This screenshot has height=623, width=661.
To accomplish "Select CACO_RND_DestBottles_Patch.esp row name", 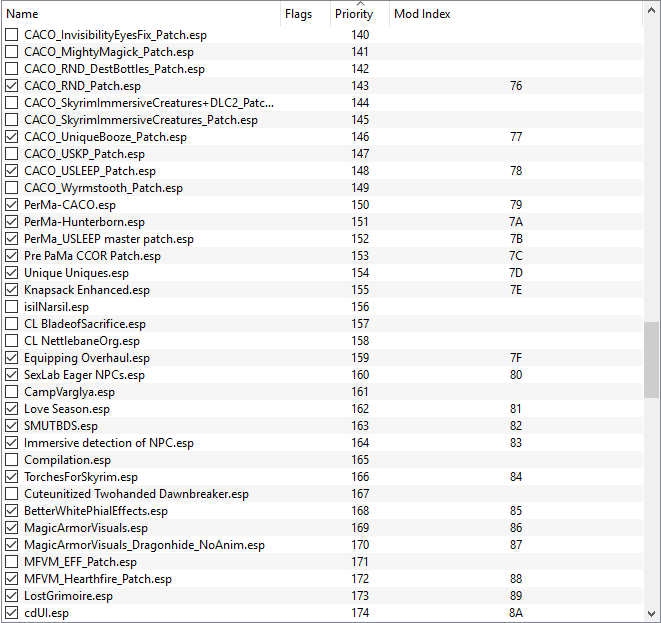I will coord(114,69).
